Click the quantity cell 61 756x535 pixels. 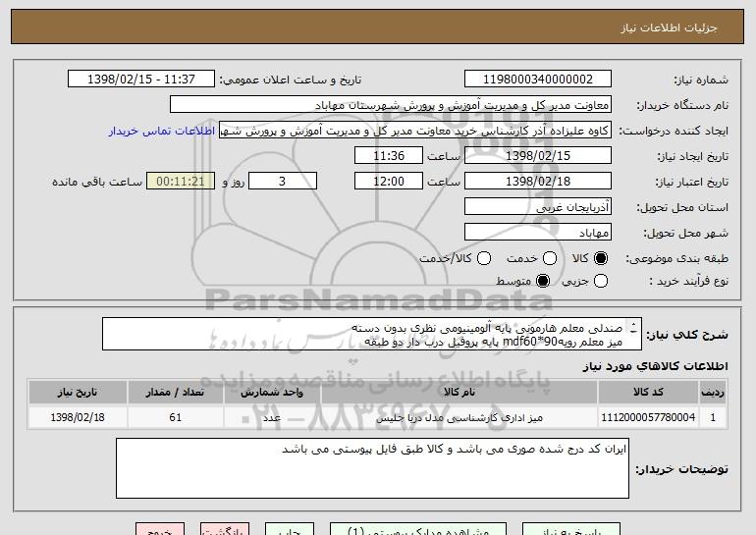click(x=175, y=417)
